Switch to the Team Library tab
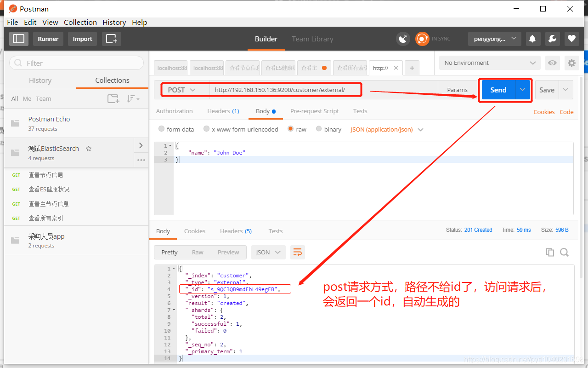The image size is (588, 368). click(x=312, y=39)
